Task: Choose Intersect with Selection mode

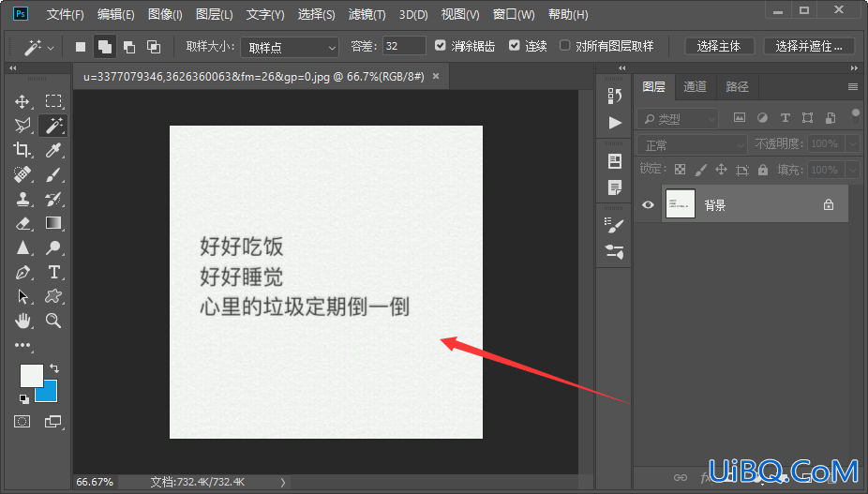Action: (154, 47)
